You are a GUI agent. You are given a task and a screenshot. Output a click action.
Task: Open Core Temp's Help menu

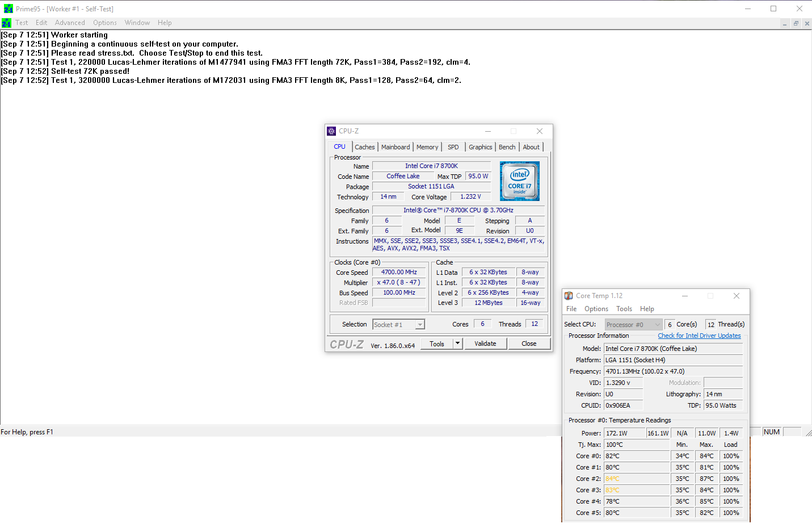click(x=647, y=309)
